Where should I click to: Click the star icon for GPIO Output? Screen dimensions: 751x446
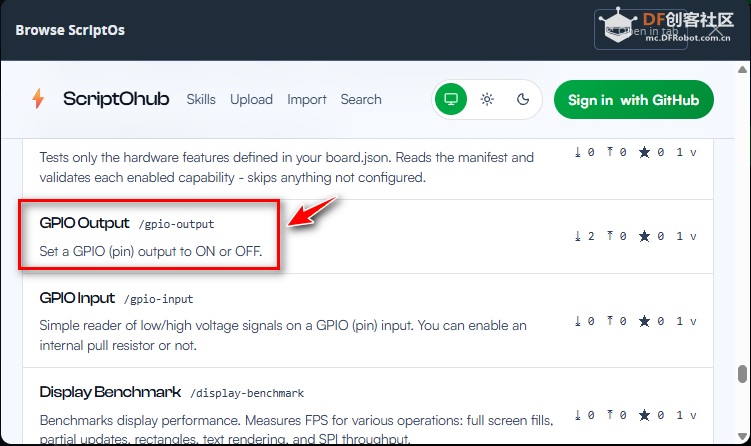[644, 237]
